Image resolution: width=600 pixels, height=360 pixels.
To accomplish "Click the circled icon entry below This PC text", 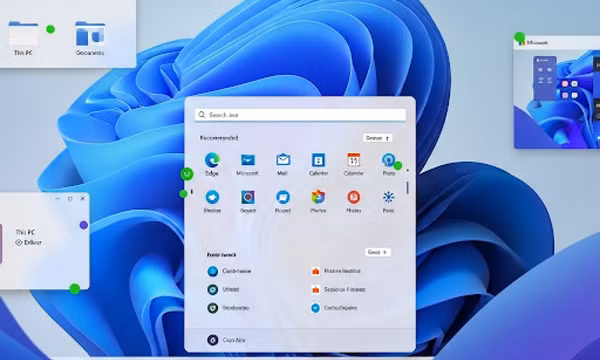I will coord(28,243).
